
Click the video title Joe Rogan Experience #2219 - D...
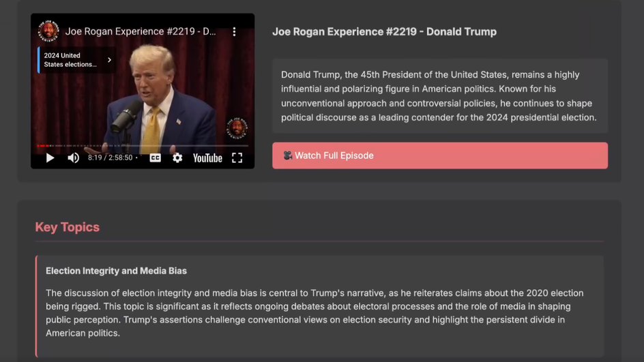(141, 31)
